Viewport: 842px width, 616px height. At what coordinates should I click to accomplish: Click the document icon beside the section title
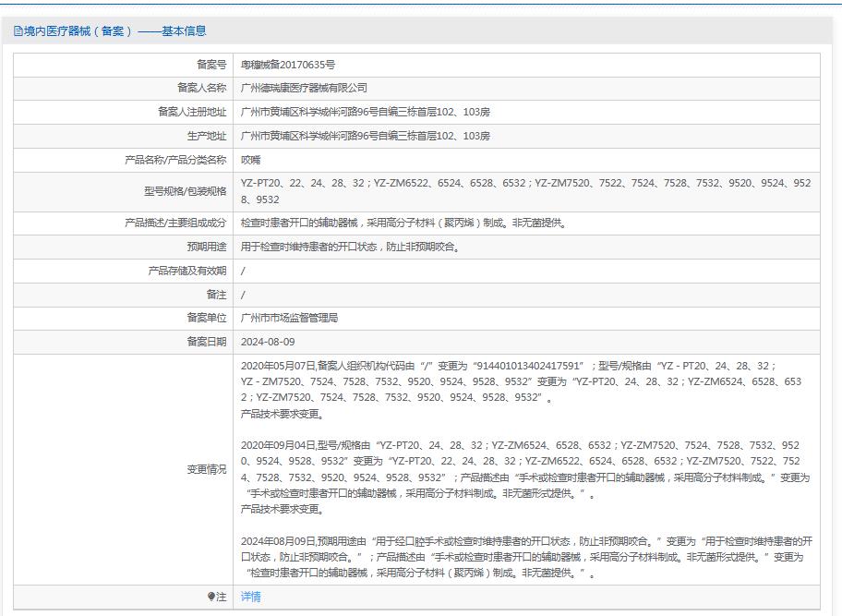click(18, 31)
